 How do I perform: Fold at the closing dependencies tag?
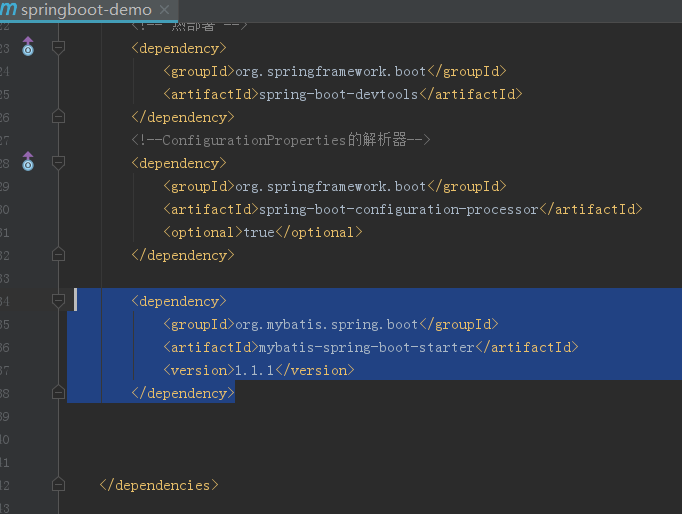[58, 485]
